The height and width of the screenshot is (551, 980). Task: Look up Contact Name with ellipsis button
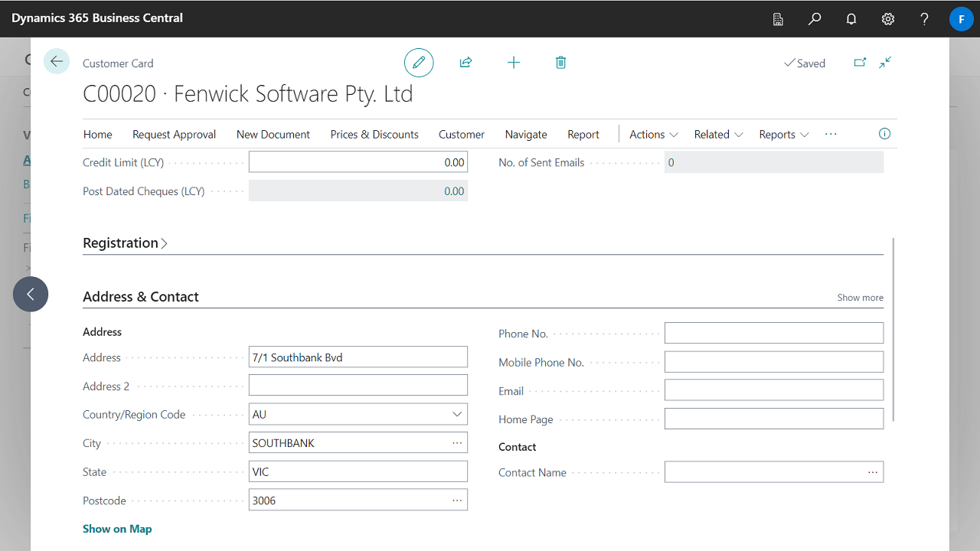[873, 472]
